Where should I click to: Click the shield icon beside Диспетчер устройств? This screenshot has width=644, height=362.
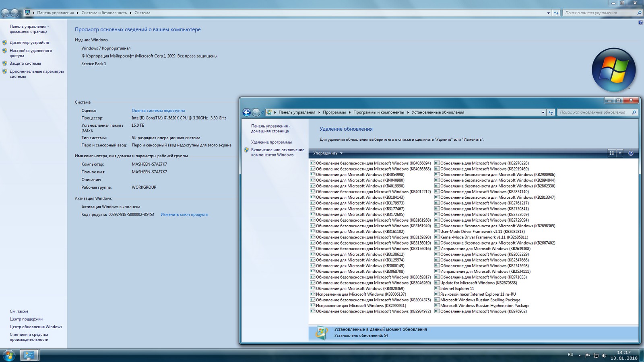tap(5, 43)
